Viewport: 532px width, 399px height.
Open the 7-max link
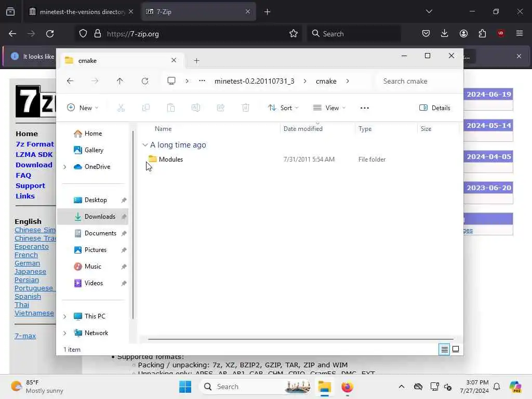pos(25,336)
